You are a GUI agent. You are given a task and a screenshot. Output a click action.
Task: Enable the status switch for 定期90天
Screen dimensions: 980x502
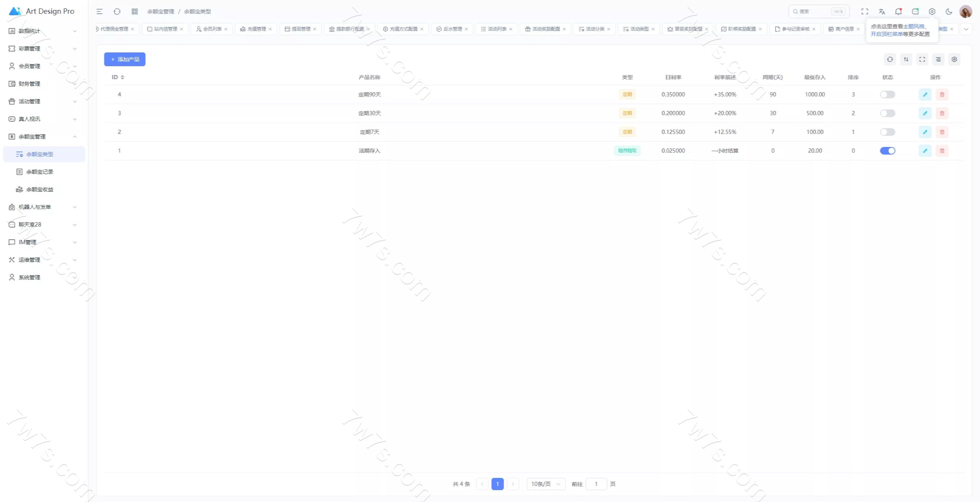887,95
